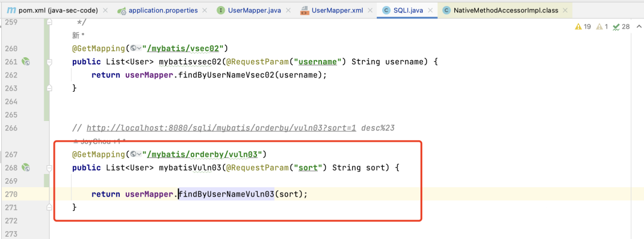Collapse fold marker at closing brace line 271
This screenshot has height=239, width=644.
(x=49, y=207)
